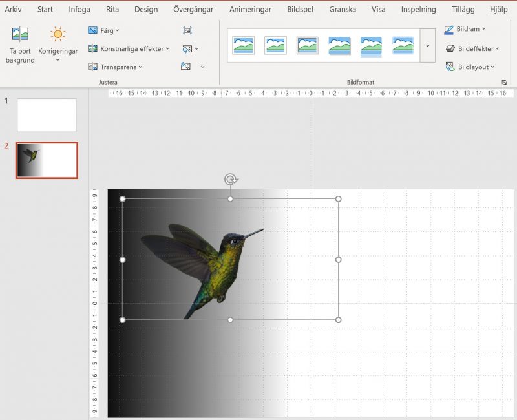The width and height of the screenshot is (517, 420).
Task: Open Bildformat dialog launcher icon
Action: point(504,83)
